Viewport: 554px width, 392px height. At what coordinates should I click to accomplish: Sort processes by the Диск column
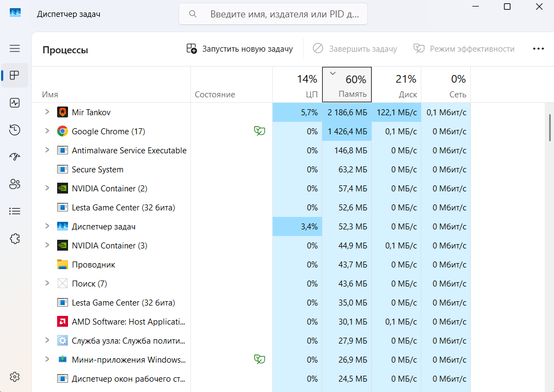coord(397,85)
